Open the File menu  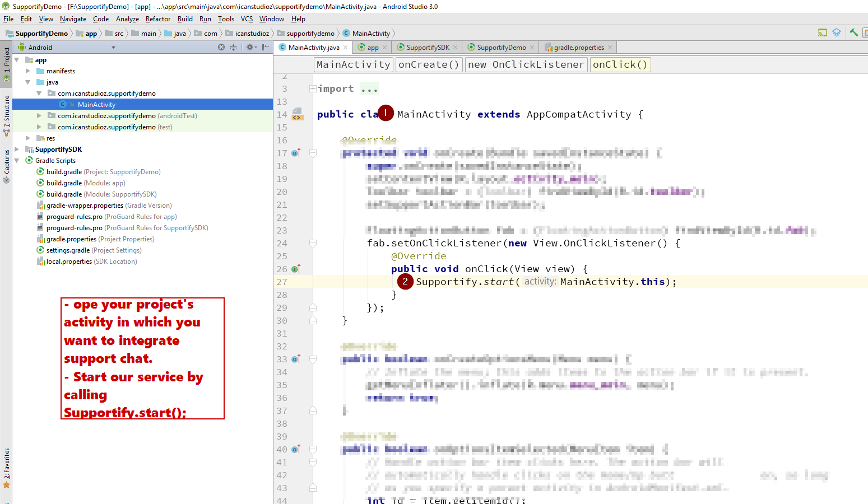coord(8,19)
